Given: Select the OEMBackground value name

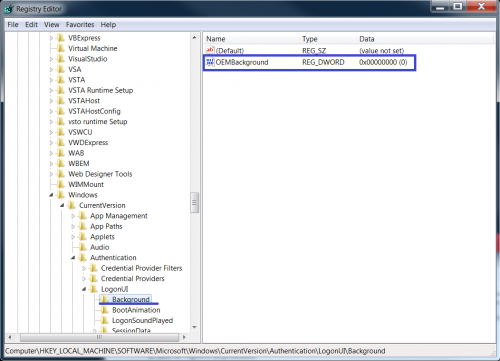Looking at the screenshot, I should click(x=242, y=62).
